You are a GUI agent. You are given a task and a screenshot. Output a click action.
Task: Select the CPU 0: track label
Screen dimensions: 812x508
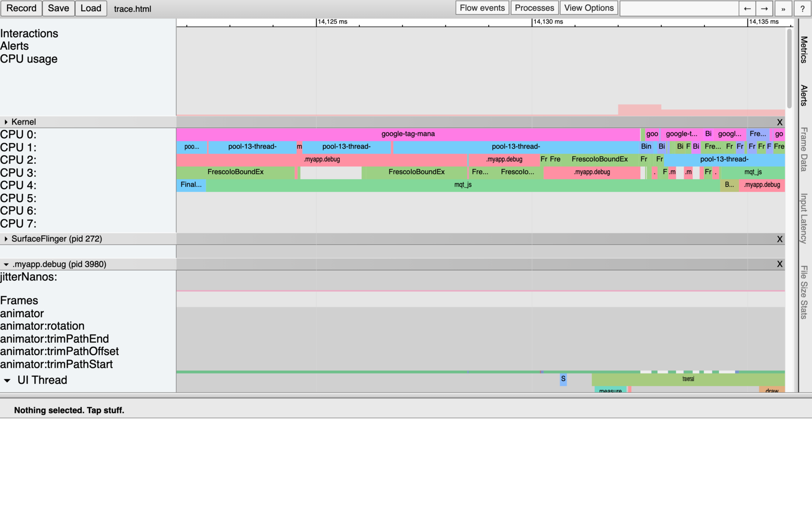click(x=18, y=135)
